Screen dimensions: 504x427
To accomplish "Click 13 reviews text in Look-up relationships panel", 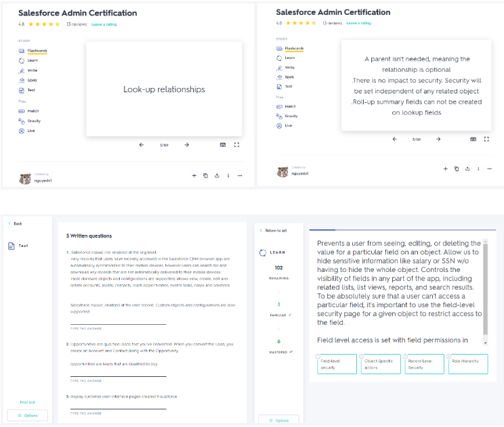I will click(77, 24).
